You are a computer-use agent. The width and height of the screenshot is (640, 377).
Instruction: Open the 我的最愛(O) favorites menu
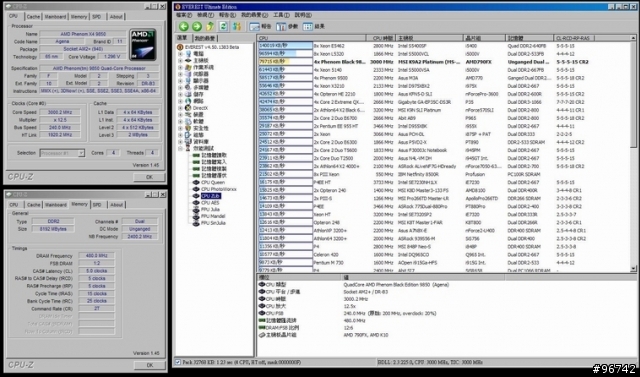(254, 15)
